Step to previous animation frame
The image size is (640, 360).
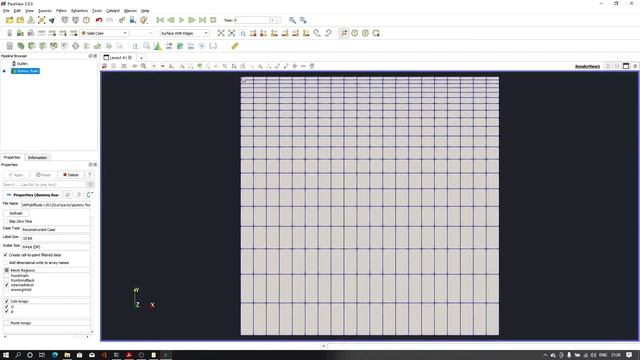coord(171,20)
